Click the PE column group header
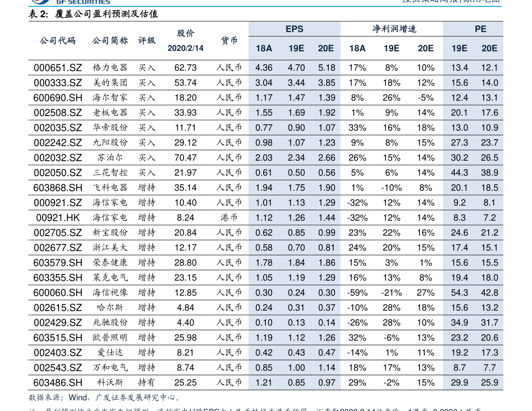 481,29
